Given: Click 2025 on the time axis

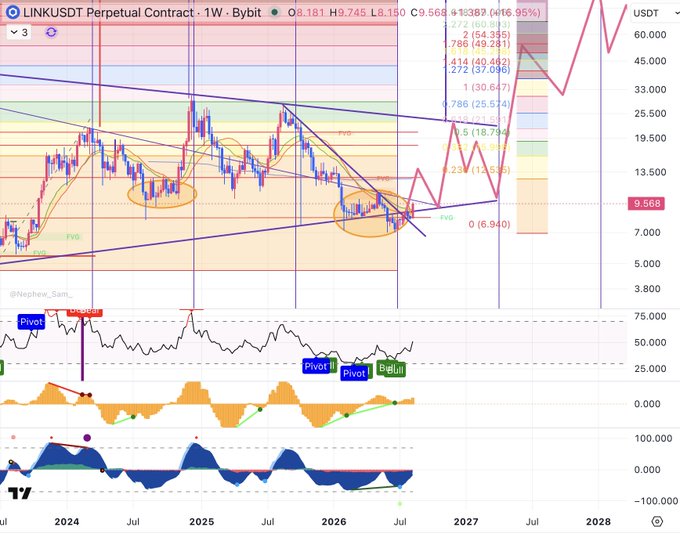Looking at the screenshot, I should click(x=202, y=521).
